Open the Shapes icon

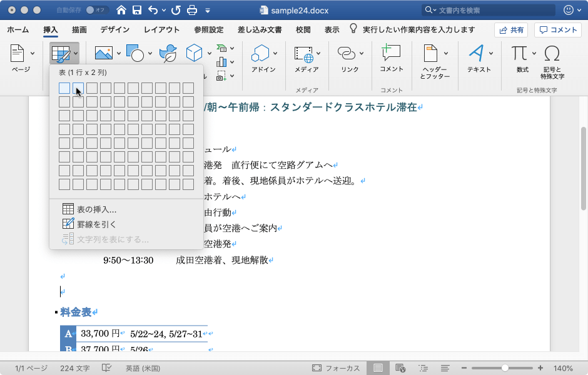135,53
